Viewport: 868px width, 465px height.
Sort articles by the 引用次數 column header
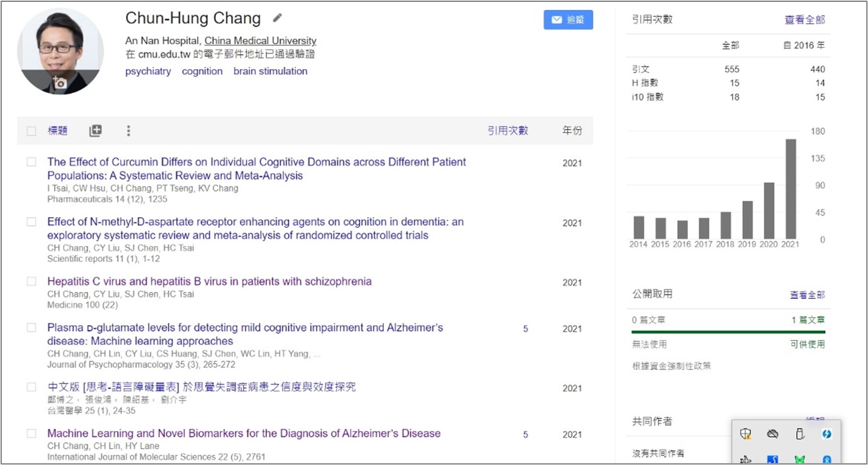point(507,131)
